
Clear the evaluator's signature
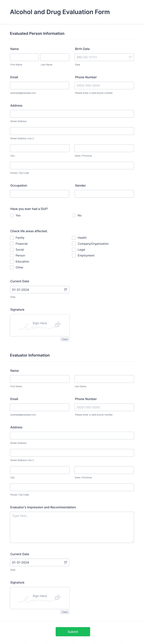(65, 612)
